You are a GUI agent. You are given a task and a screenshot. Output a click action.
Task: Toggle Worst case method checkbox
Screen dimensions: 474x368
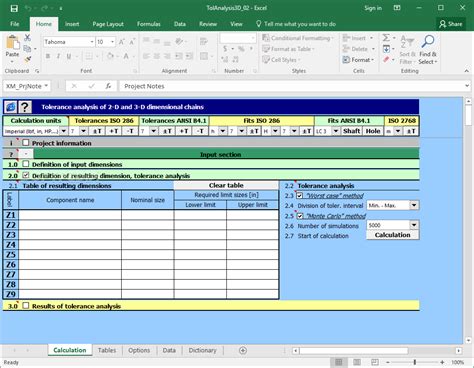point(299,196)
